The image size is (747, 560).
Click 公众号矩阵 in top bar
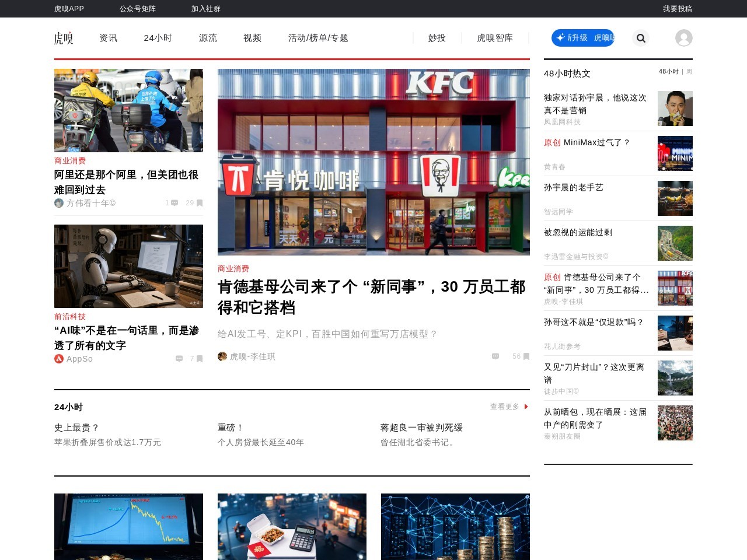point(138,9)
